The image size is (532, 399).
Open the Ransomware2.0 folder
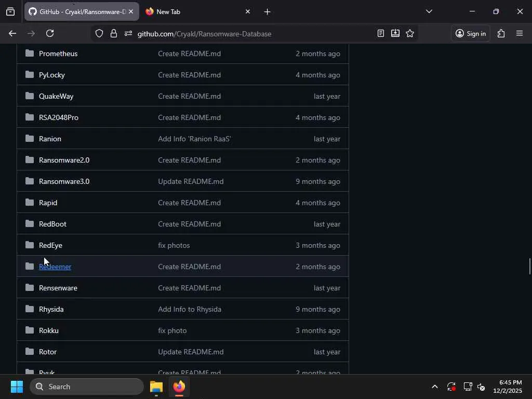64,160
